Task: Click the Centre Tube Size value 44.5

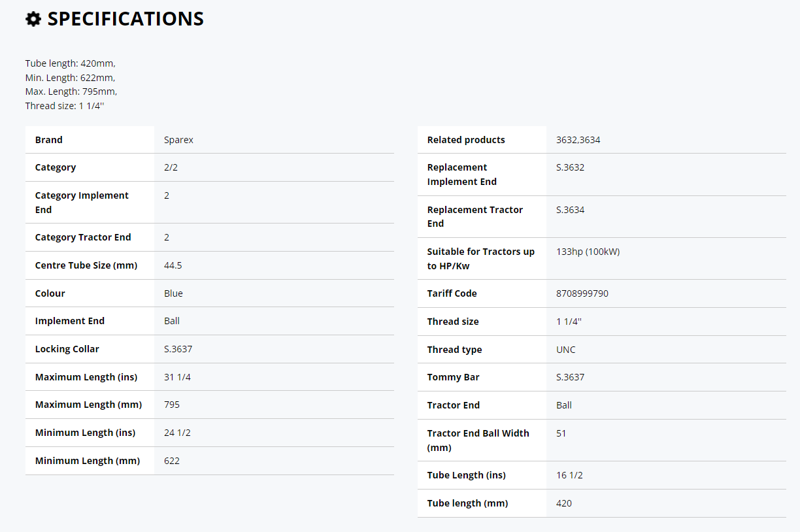Action: (x=173, y=265)
